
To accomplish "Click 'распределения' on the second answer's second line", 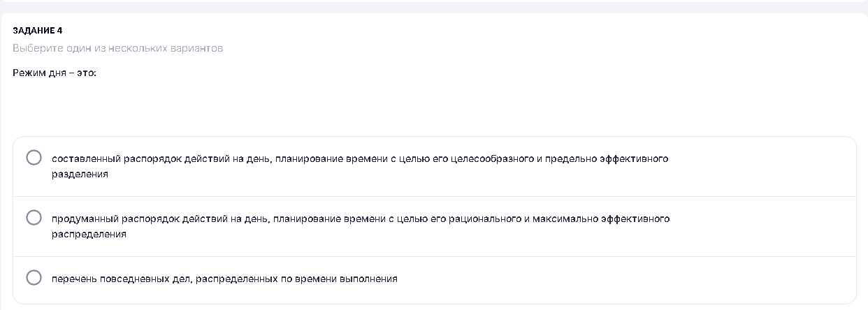I will coord(89,235).
